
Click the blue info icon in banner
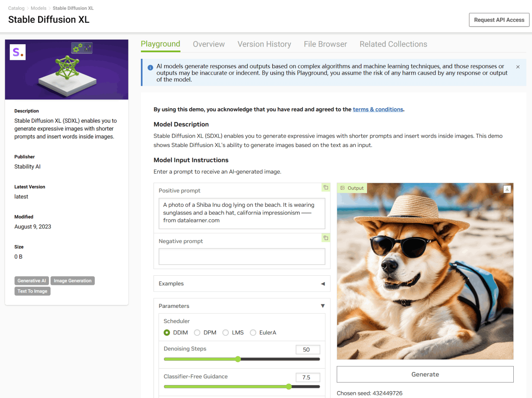[150, 67]
